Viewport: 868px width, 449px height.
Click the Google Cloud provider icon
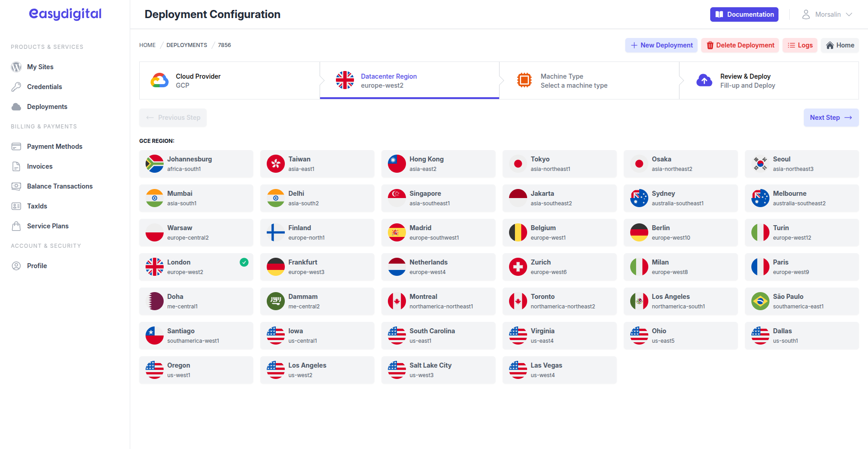(x=159, y=80)
